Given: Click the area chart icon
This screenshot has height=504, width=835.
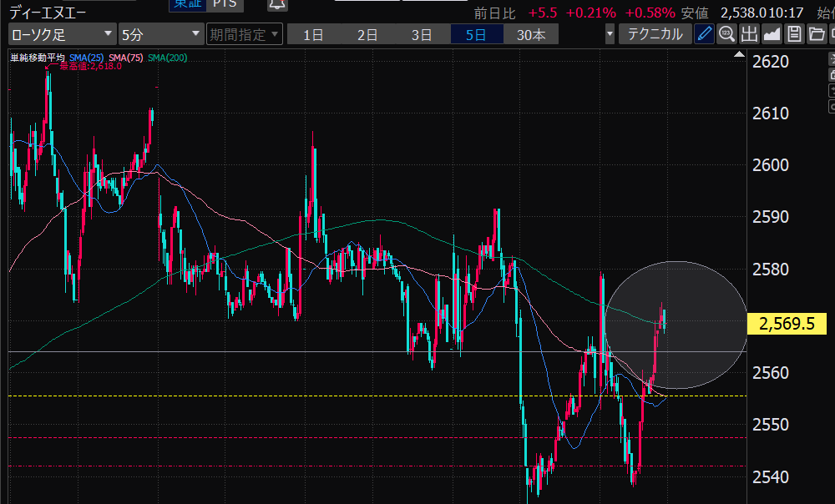Looking at the screenshot, I should coord(772,34).
